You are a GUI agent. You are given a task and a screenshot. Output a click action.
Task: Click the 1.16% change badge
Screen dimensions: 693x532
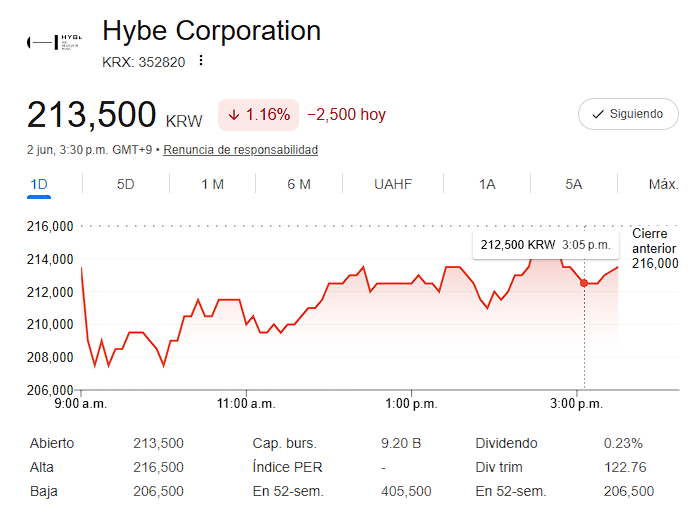coord(259,115)
